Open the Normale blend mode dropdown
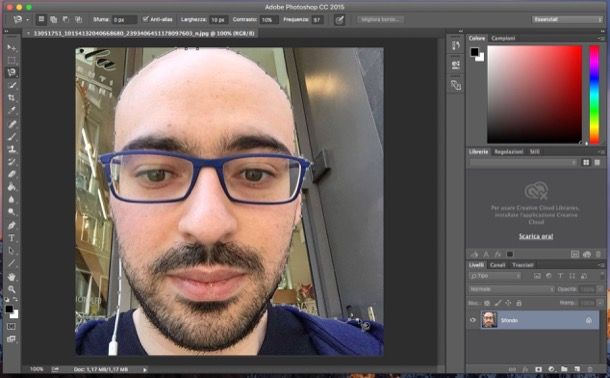610x378 pixels. pyautogui.click(x=512, y=289)
